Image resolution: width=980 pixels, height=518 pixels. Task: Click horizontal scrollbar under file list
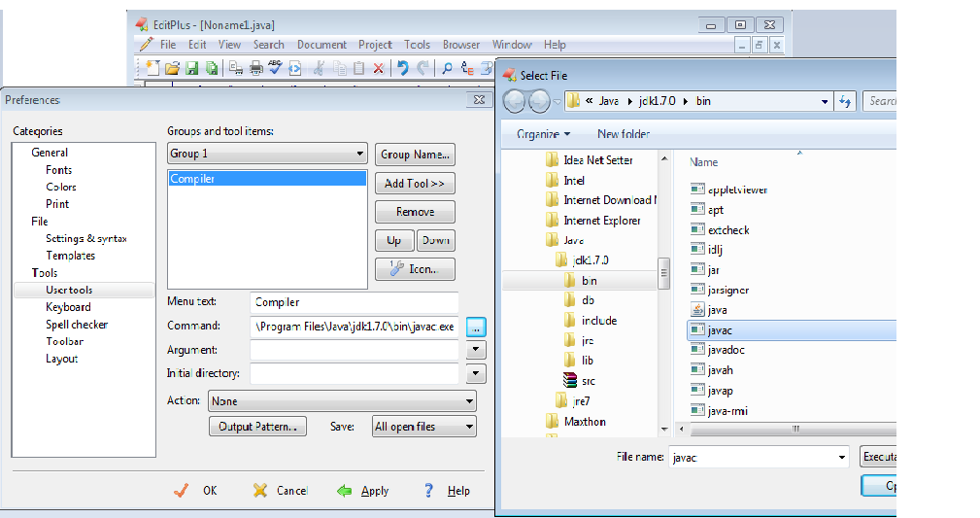795,430
